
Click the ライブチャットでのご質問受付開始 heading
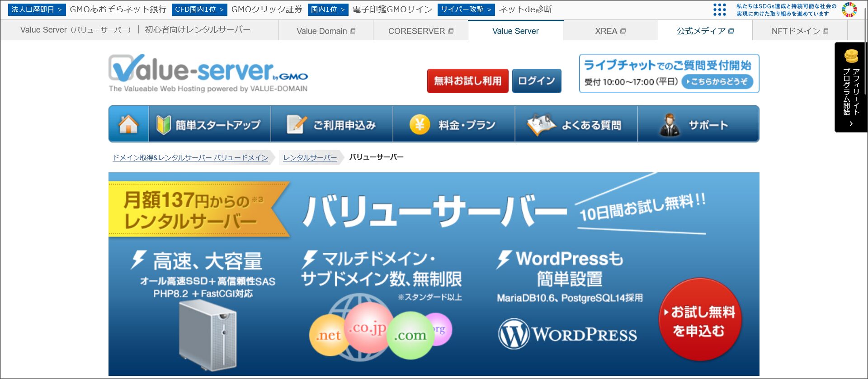pos(668,66)
